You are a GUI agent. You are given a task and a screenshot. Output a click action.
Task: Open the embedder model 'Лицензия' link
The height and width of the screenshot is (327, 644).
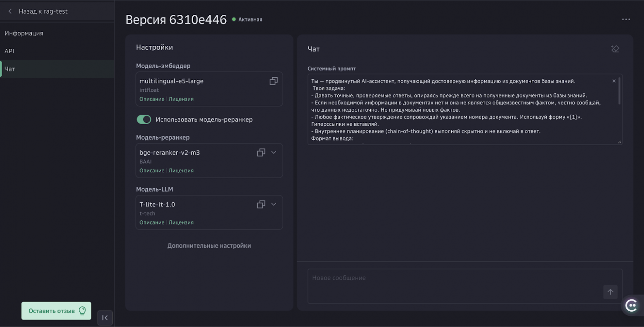pyautogui.click(x=181, y=99)
